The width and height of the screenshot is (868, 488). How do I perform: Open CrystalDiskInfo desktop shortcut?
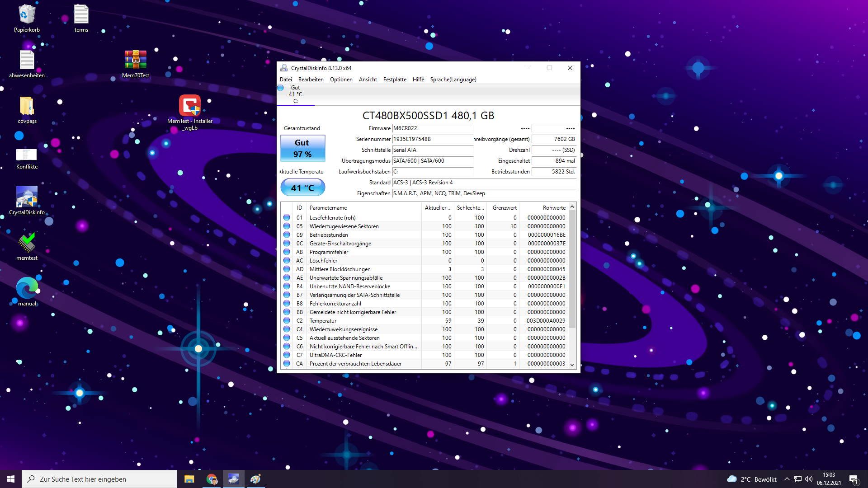pos(27,198)
